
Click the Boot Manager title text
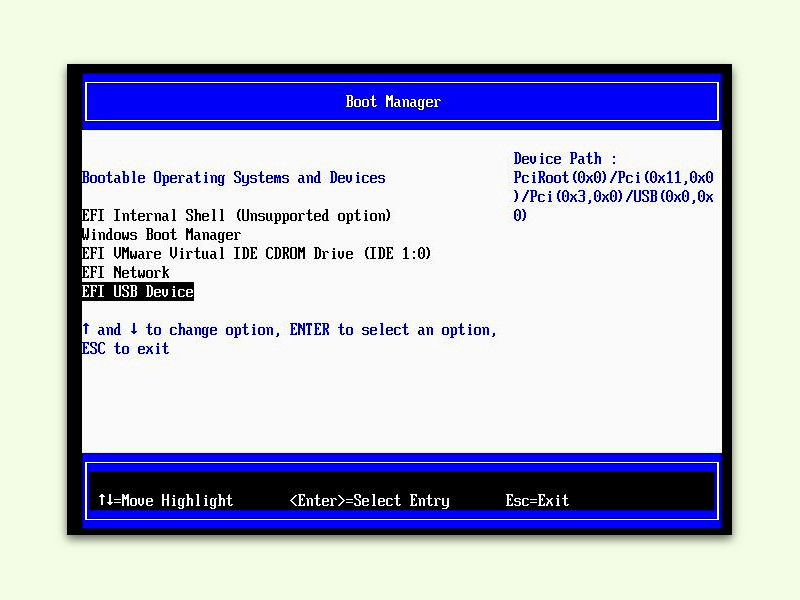pyautogui.click(x=393, y=102)
